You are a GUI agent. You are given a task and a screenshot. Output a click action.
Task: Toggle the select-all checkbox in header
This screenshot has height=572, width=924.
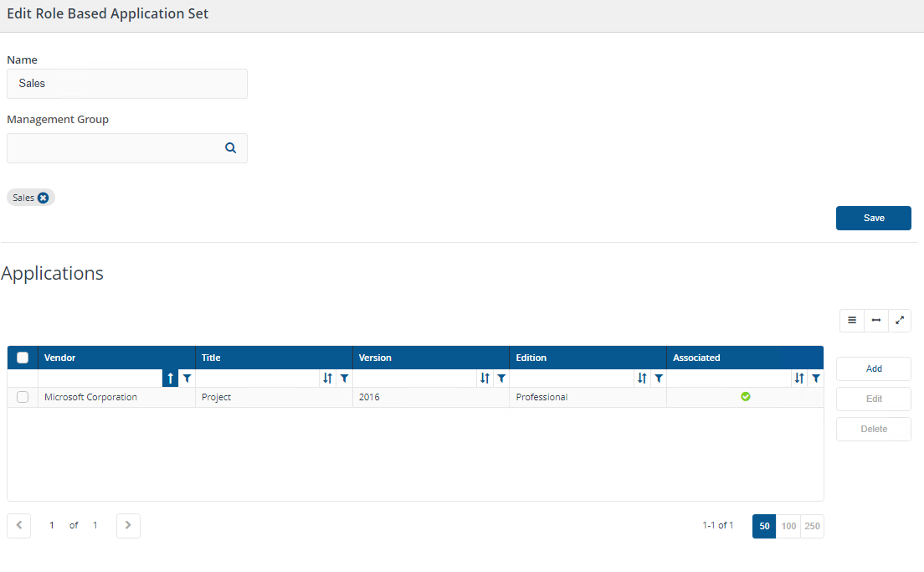click(x=23, y=358)
